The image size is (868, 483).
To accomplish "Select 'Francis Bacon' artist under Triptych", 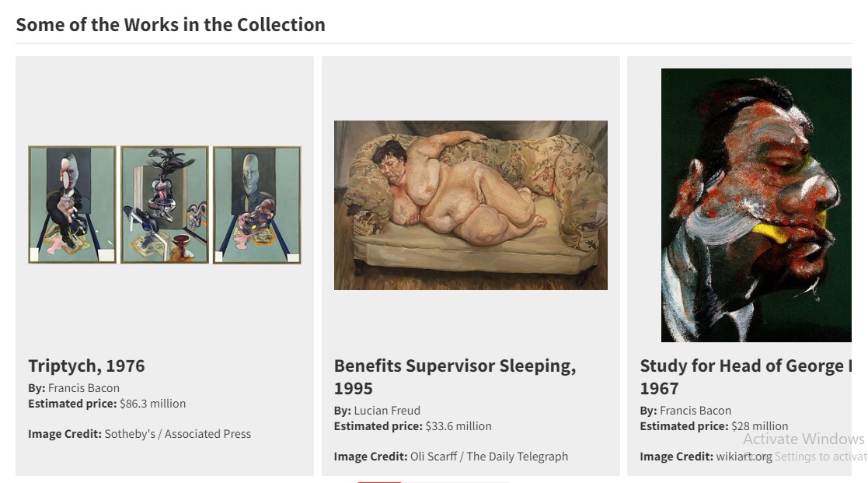I will (84, 387).
